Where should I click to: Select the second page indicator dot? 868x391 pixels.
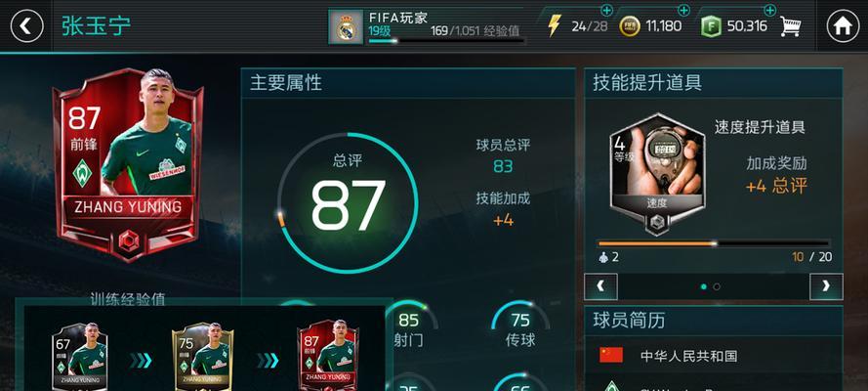pos(717,286)
